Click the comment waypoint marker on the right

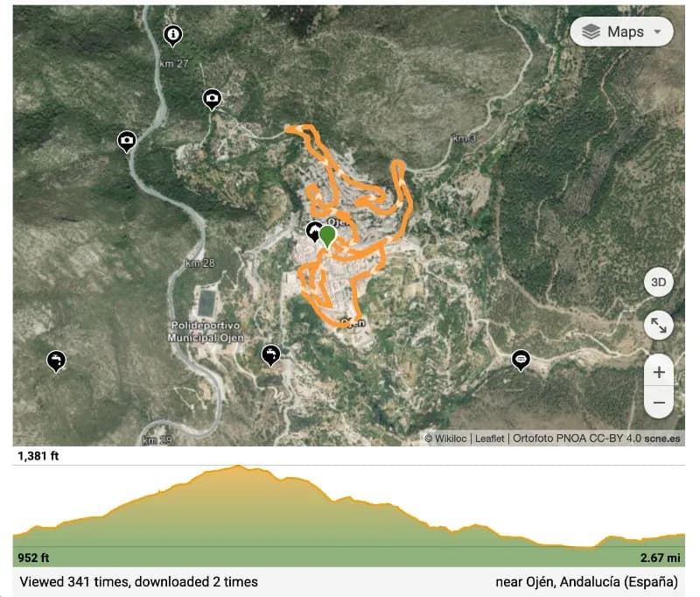[521, 359]
